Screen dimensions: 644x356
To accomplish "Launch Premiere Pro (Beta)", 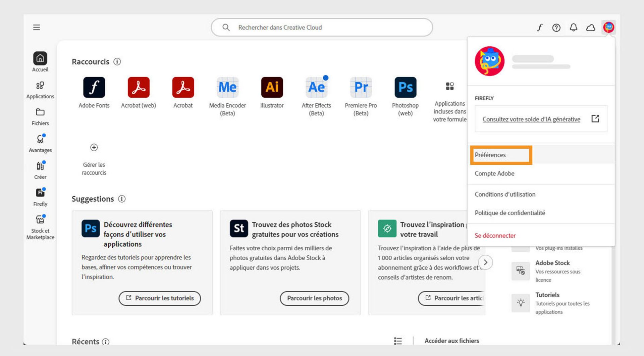I will click(361, 97).
